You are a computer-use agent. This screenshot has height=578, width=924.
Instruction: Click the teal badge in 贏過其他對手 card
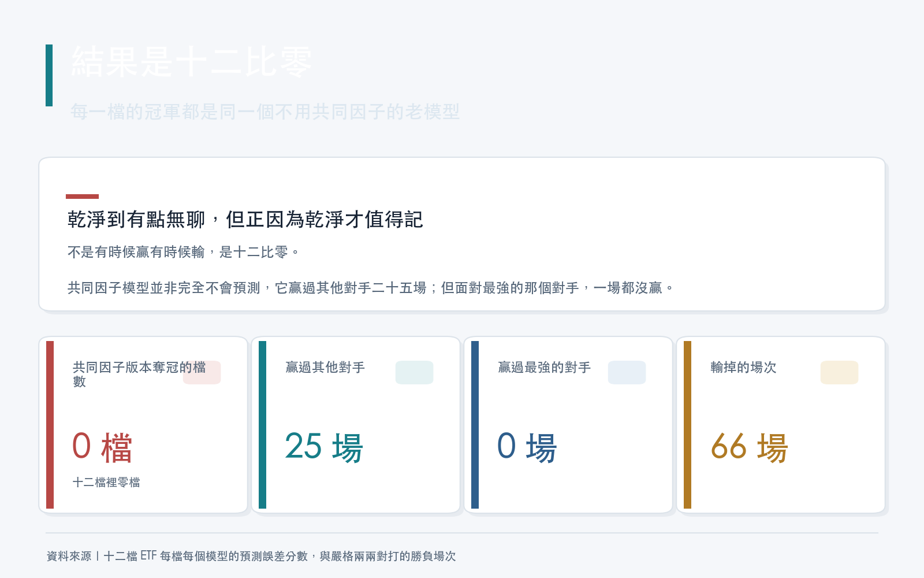(x=414, y=372)
